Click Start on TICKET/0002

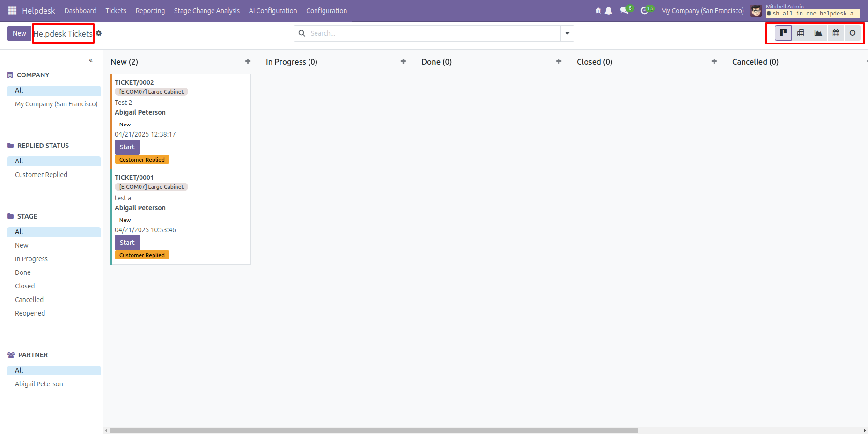pos(127,147)
